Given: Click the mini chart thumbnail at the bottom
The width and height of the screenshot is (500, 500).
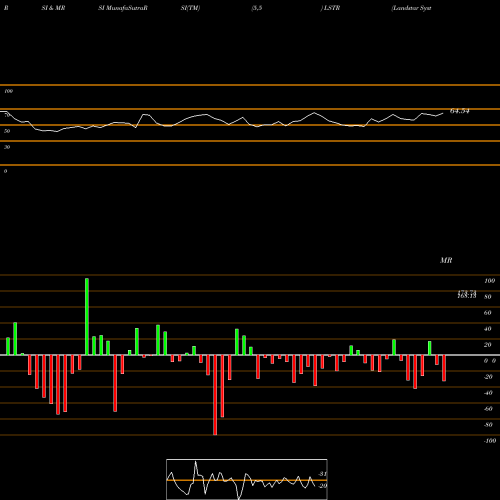Looking at the screenshot, I should pyautogui.click(x=247, y=479).
